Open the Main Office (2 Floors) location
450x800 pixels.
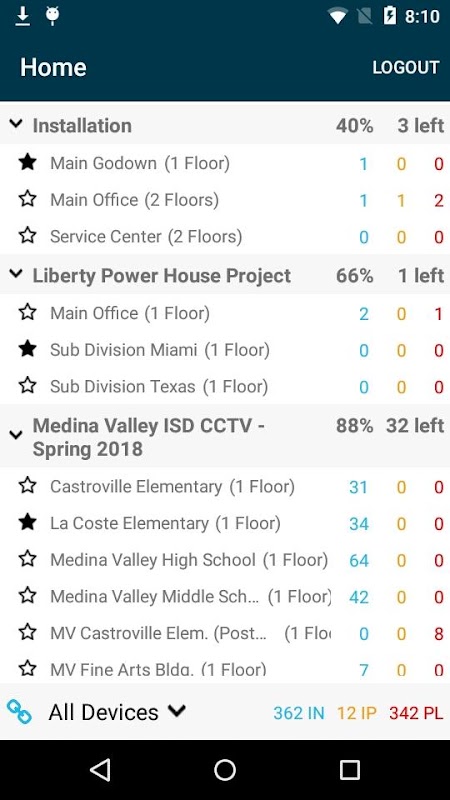coord(225,200)
